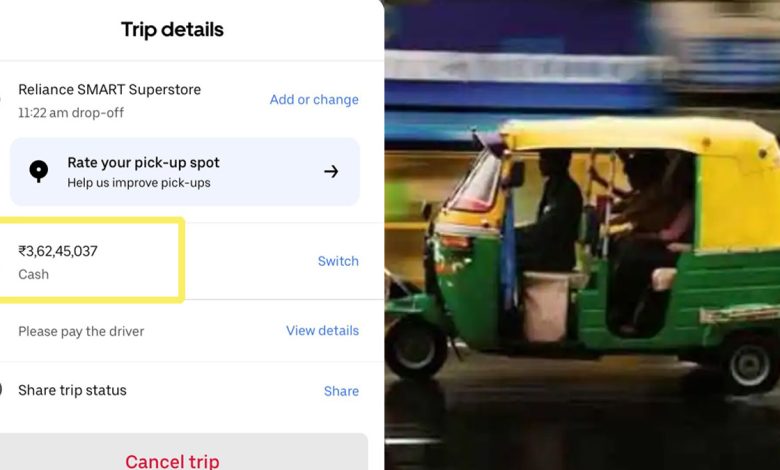
Task: Click the Trip details heading
Action: pos(172,30)
